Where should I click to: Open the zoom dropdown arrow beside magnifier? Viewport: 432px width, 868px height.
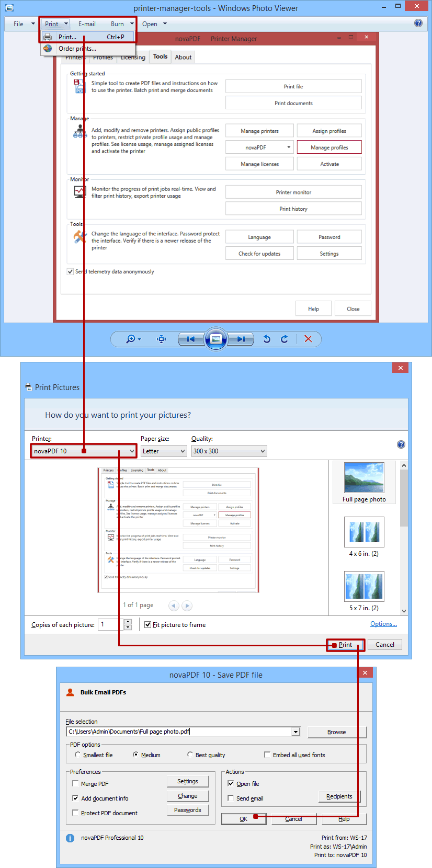click(139, 339)
